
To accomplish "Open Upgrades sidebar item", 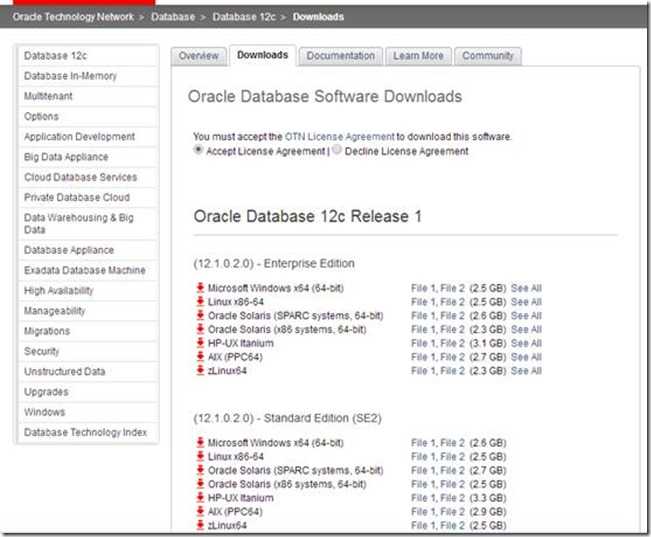I will pos(88,392).
